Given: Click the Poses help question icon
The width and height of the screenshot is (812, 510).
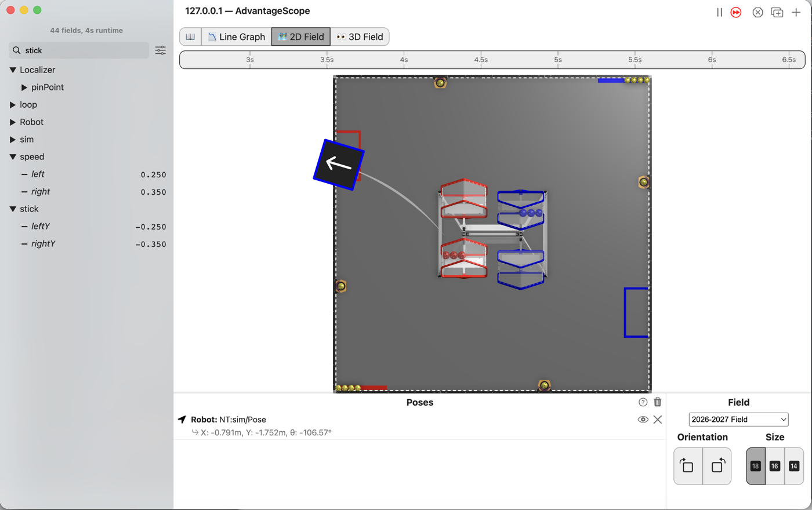Looking at the screenshot, I should 643,402.
